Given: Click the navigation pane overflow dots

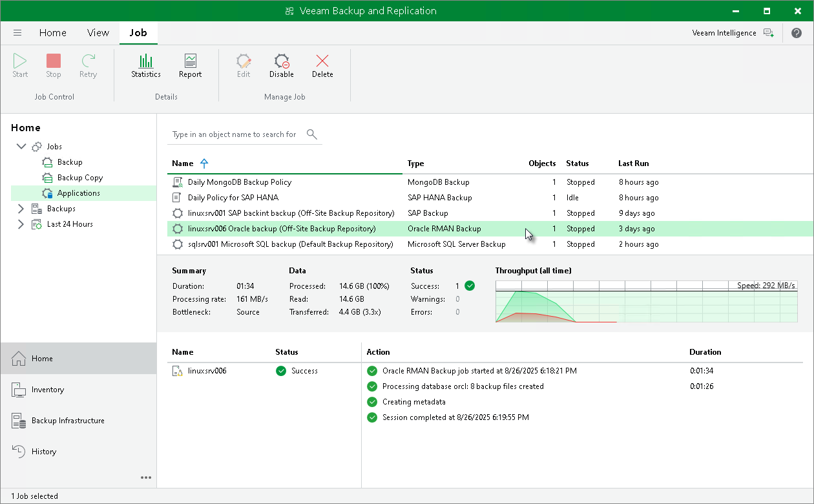Looking at the screenshot, I should coord(146,478).
